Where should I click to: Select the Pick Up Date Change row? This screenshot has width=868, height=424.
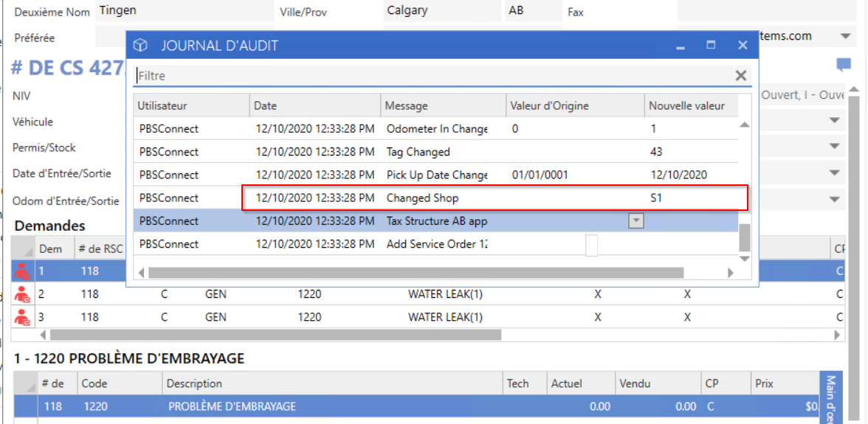pyautogui.click(x=435, y=175)
